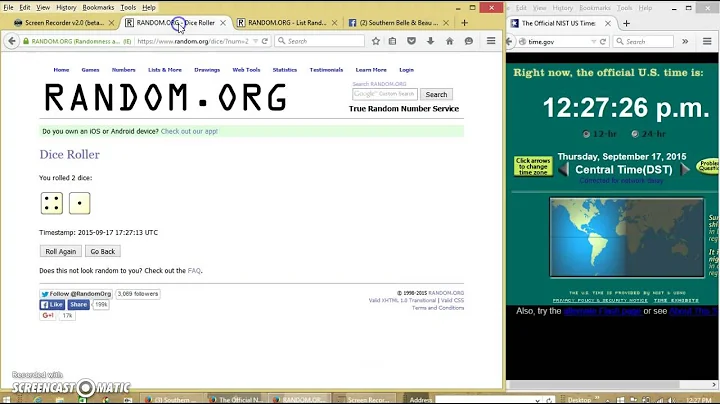Open the time.gov window hamburger menu
The image size is (720, 404).
click(x=707, y=41)
